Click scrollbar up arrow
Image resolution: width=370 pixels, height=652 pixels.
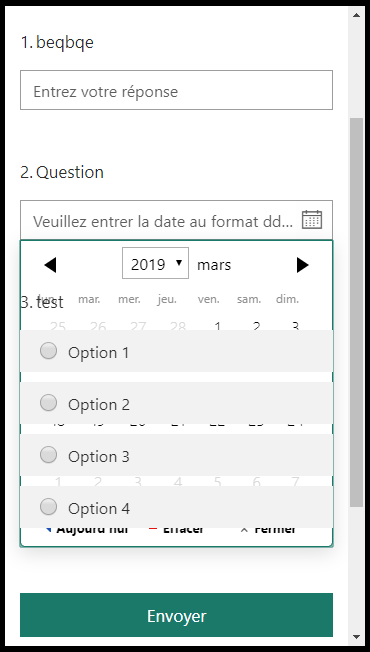click(x=356, y=15)
